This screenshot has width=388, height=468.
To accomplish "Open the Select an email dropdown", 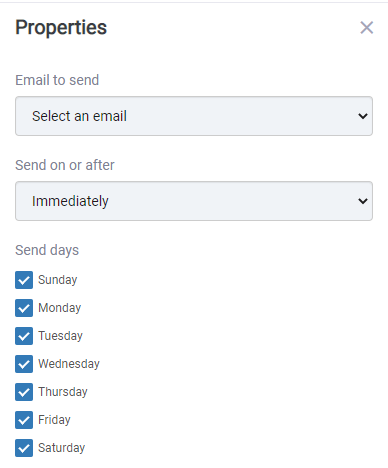I will [194, 116].
